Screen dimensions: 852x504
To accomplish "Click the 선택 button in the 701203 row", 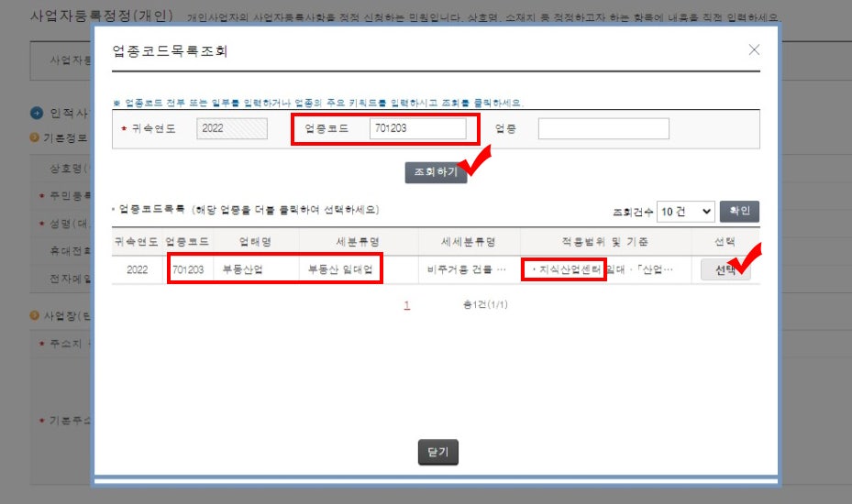I will [725, 269].
